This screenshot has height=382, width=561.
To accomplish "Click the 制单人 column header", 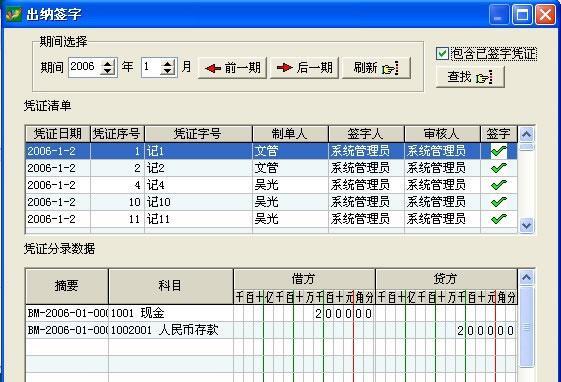I will (x=290, y=134).
